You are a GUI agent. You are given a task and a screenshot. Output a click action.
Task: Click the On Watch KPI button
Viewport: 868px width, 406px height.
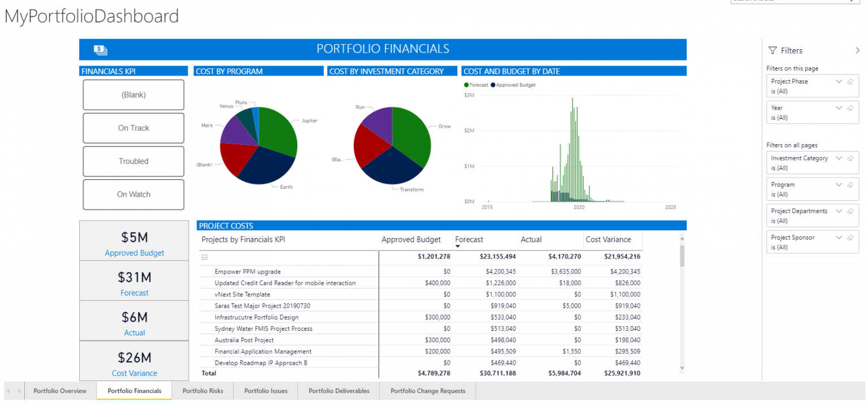click(x=133, y=195)
